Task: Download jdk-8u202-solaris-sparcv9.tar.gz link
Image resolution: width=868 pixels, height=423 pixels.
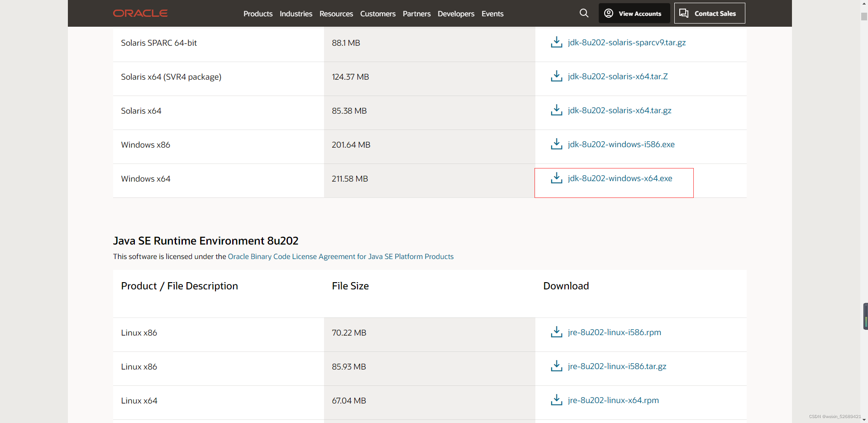Action: pyautogui.click(x=627, y=43)
